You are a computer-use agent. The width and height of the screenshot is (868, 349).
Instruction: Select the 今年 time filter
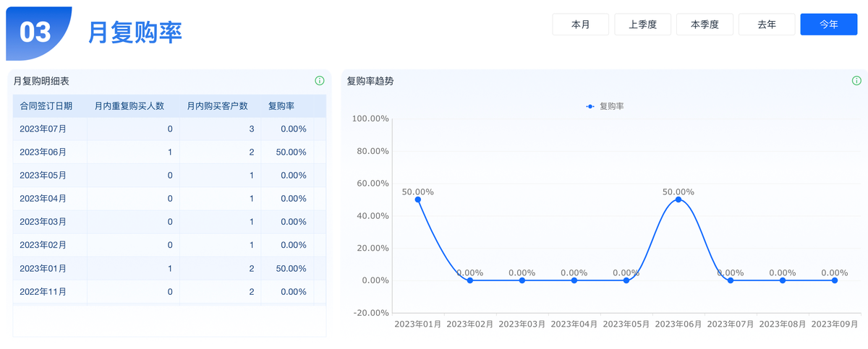pos(829,25)
